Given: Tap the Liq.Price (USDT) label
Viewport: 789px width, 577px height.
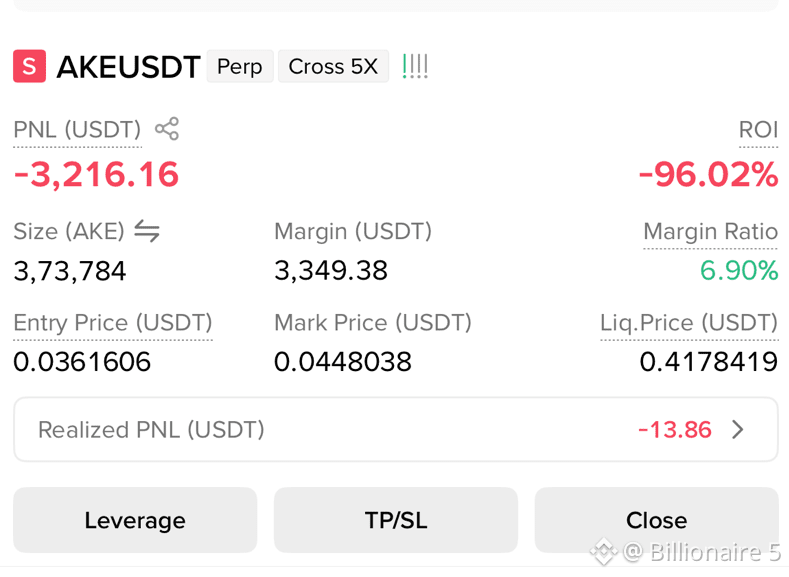Looking at the screenshot, I should pyautogui.click(x=689, y=323).
